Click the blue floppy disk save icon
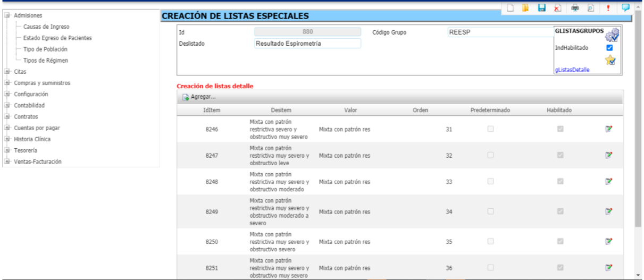This screenshot has width=644, height=280. pos(541,7)
